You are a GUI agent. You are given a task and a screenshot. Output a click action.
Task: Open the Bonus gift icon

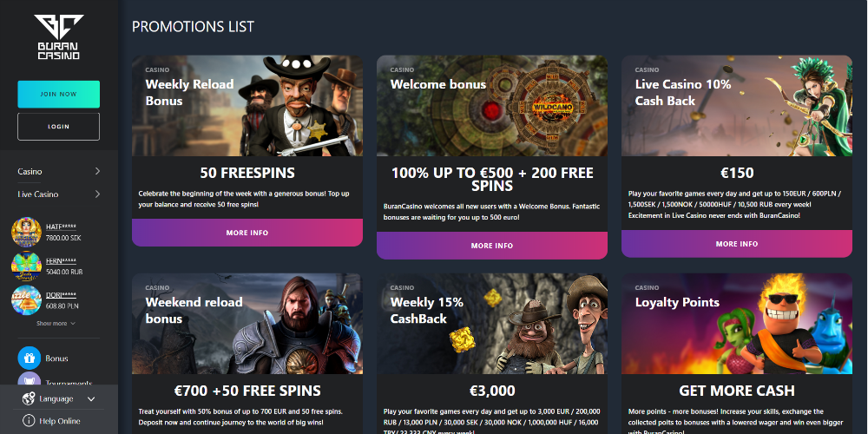click(30, 358)
